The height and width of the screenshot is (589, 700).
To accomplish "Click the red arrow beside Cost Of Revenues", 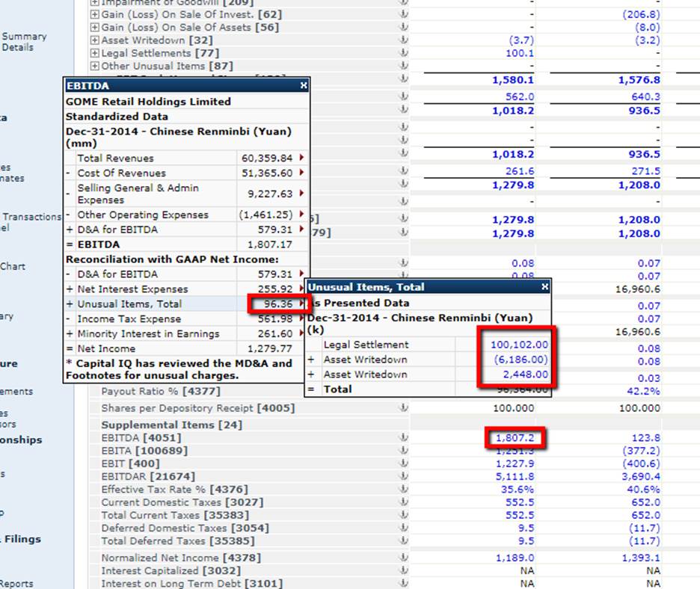I will pyautogui.click(x=302, y=172).
